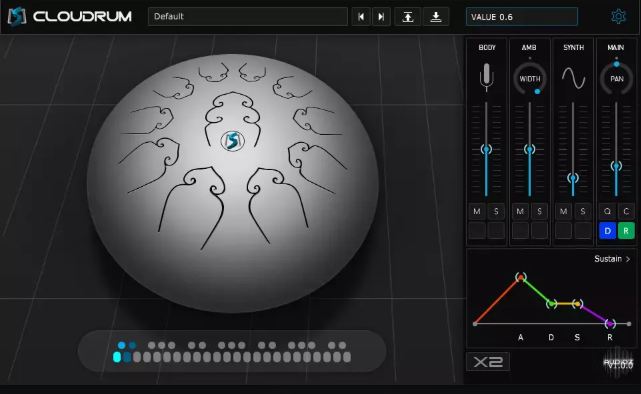Click the Q button in MAIN
Screen dimensions: 641x394
607,211
